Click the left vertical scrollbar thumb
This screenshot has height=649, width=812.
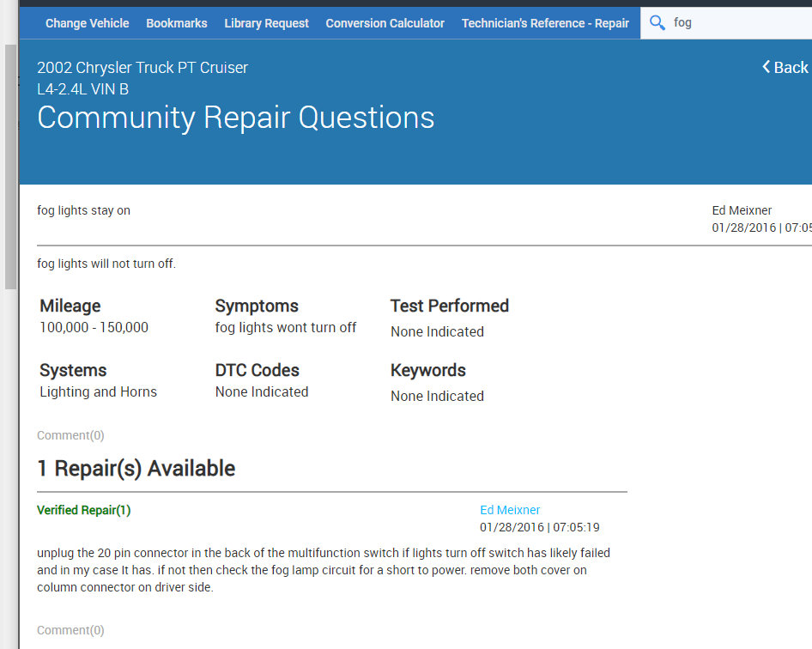click(x=10, y=167)
